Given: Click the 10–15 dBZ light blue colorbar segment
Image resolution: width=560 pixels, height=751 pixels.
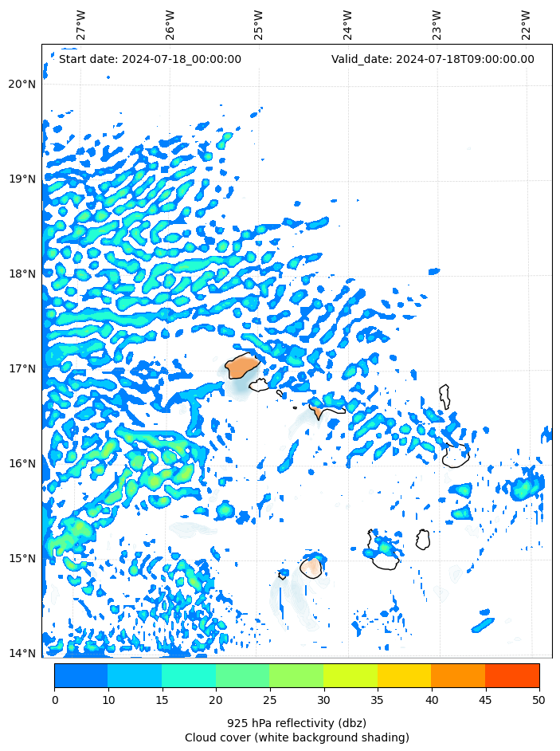Looking at the screenshot, I should point(135,675).
